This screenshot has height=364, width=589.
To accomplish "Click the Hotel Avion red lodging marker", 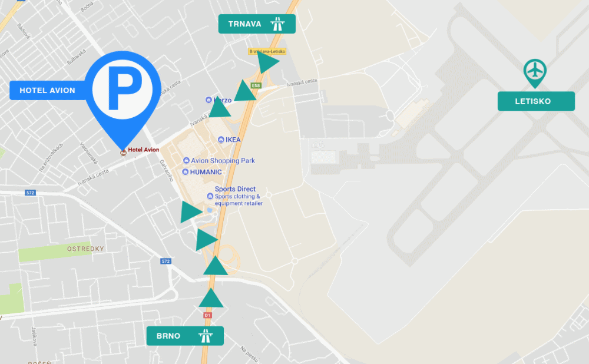I will click(x=123, y=152).
